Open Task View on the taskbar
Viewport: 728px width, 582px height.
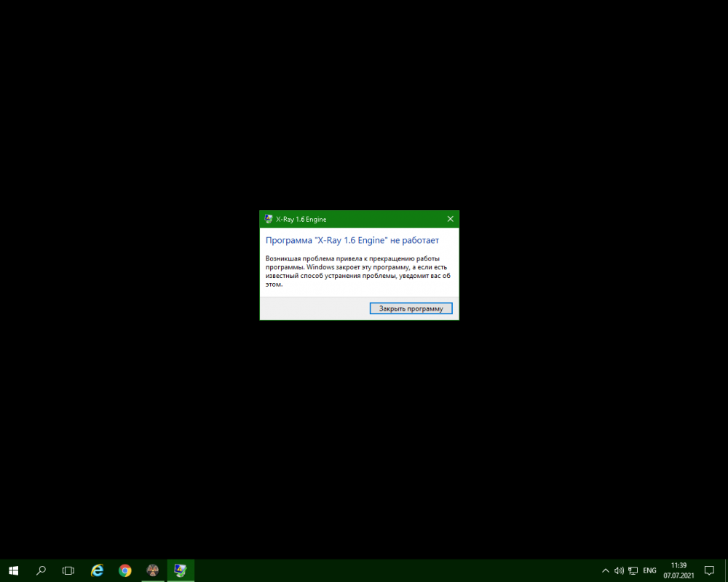[68, 570]
